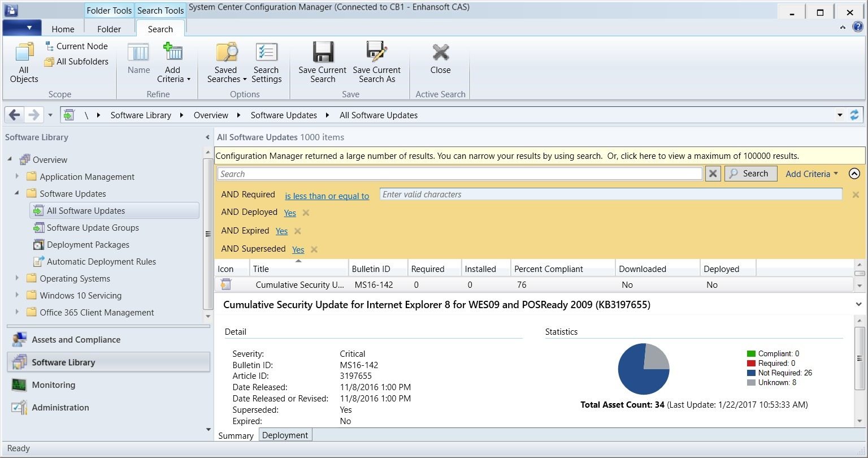This screenshot has width=868, height=458.
Task: Change the Deployed criterion Yes value
Action: pyautogui.click(x=290, y=213)
